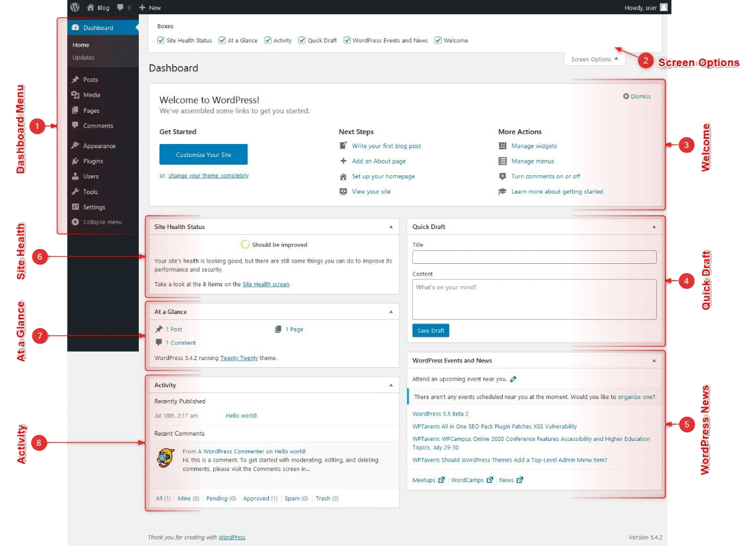Open the user avatar next to Howdy
Image resolution: width=756 pixels, height=546 pixels.
click(x=664, y=8)
